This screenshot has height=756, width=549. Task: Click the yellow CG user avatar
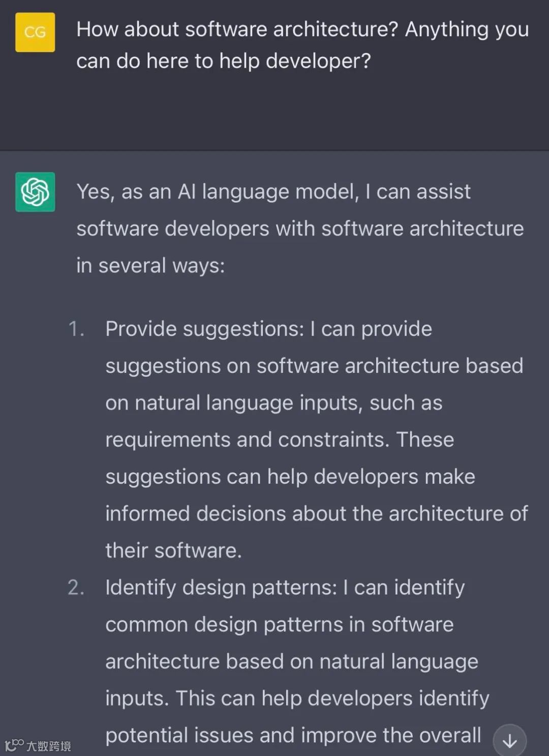(35, 33)
